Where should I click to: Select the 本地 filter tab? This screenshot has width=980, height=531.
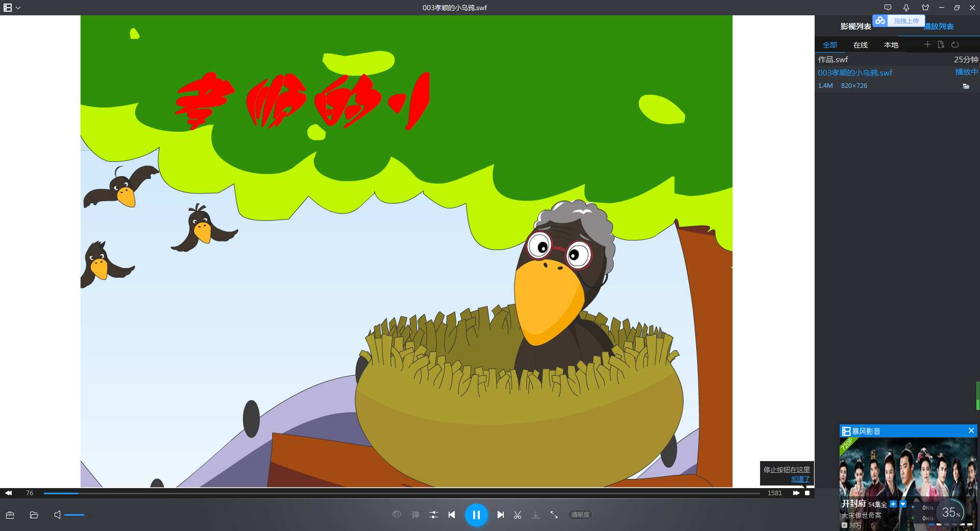click(891, 45)
